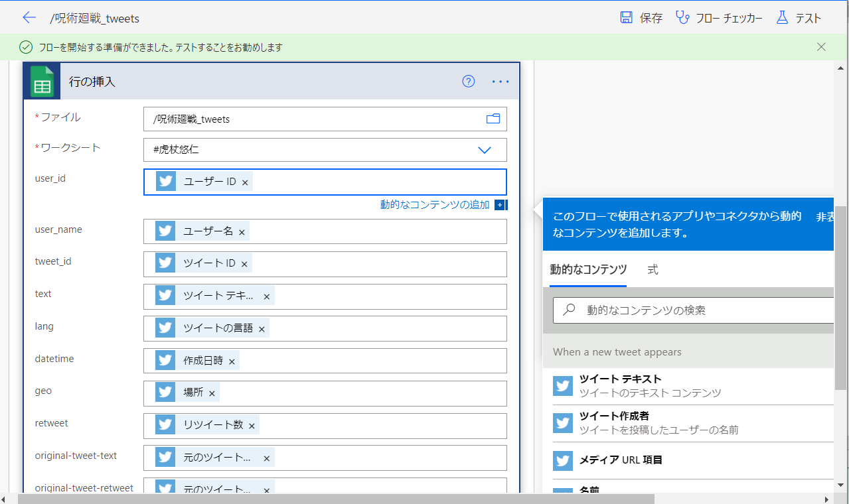Remove the リツイート数 token

pyautogui.click(x=252, y=426)
